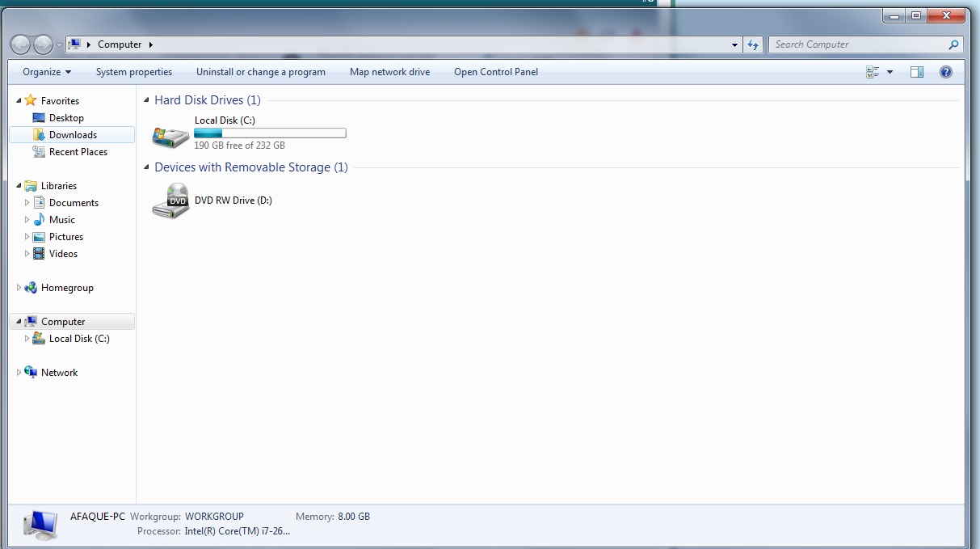Image resolution: width=980 pixels, height=549 pixels.
Task: Click the refresh icon beside address bar
Action: pos(753,44)
